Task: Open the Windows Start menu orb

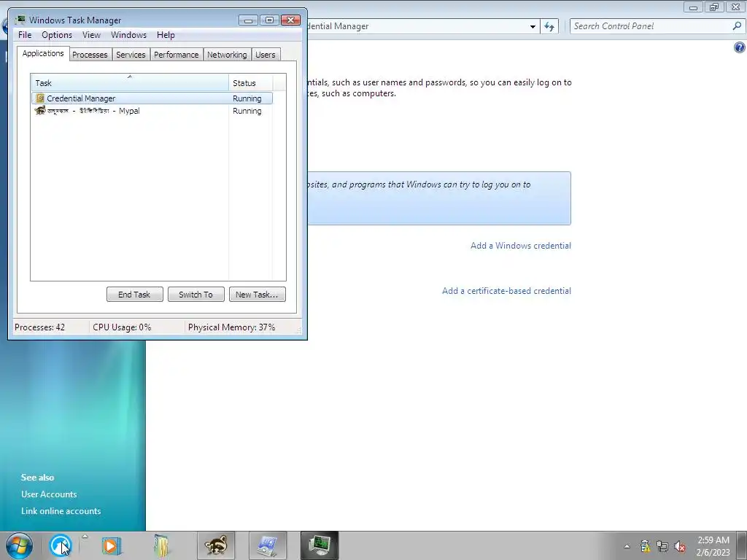Action: (x=19, y=545)
